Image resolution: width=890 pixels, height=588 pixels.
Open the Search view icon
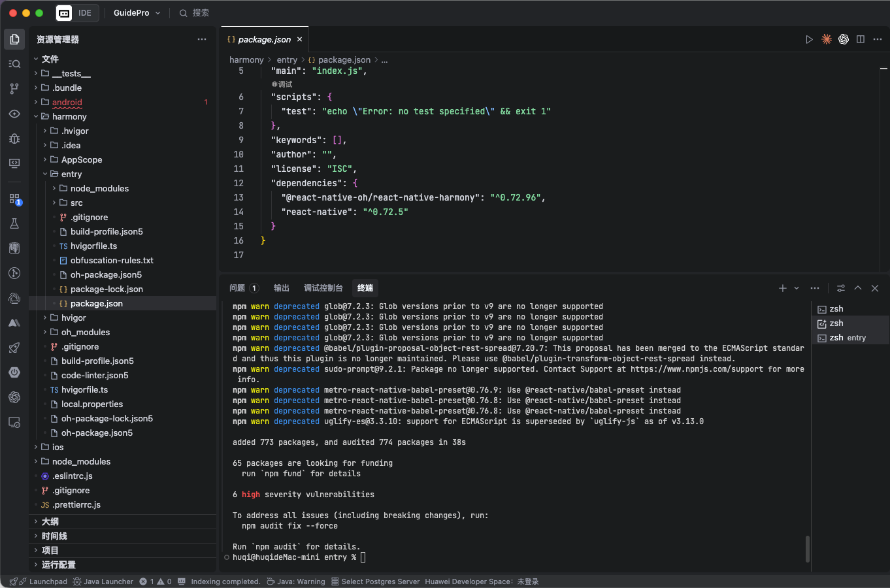tap(14, 64)
